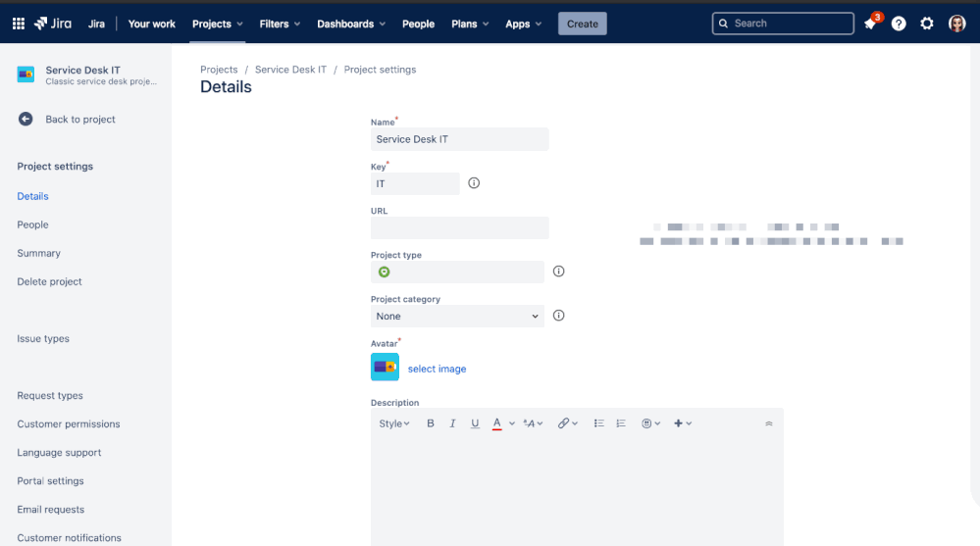Toggle italic formatting in Description editor

tap(452, 423)
